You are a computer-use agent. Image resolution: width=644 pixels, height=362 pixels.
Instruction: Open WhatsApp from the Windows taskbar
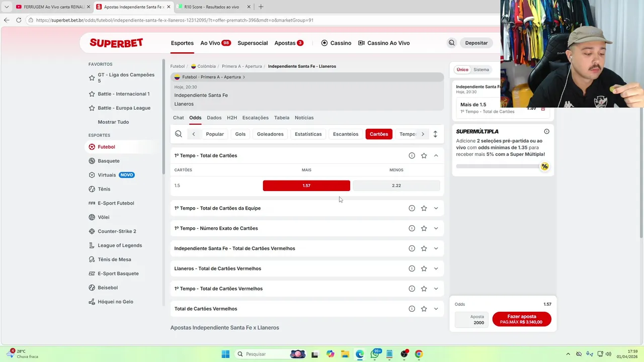[x=375, y=354]
